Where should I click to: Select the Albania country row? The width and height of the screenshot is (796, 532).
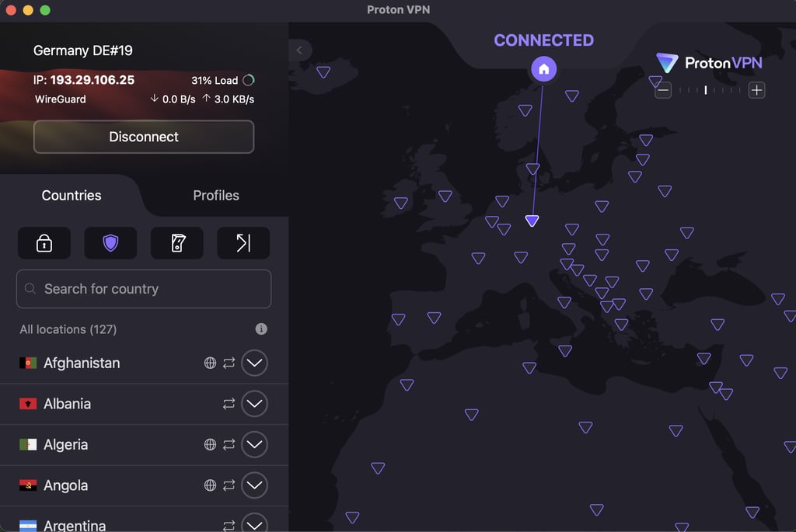click(x=144, y=404)
